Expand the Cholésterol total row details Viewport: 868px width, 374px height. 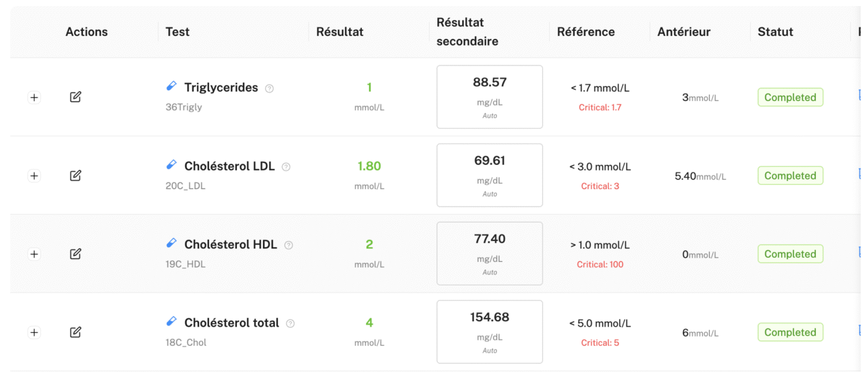(x=34, y=332)
